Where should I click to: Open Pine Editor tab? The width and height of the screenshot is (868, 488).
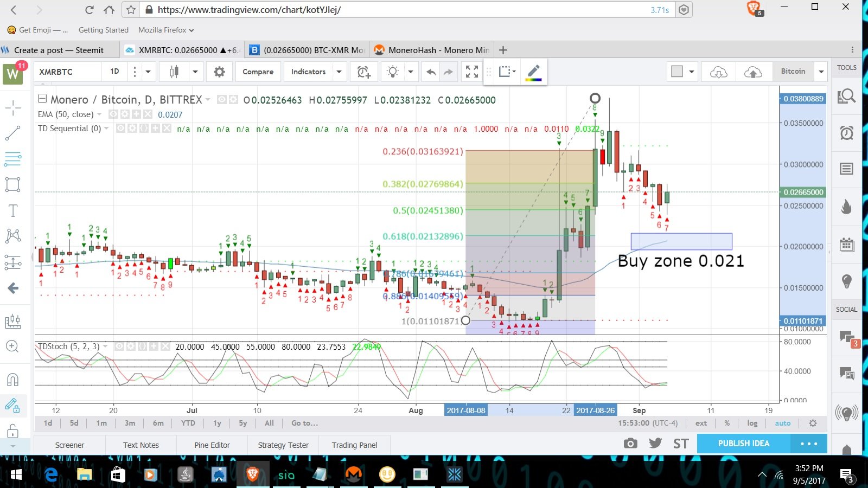(x=212, y=445)
